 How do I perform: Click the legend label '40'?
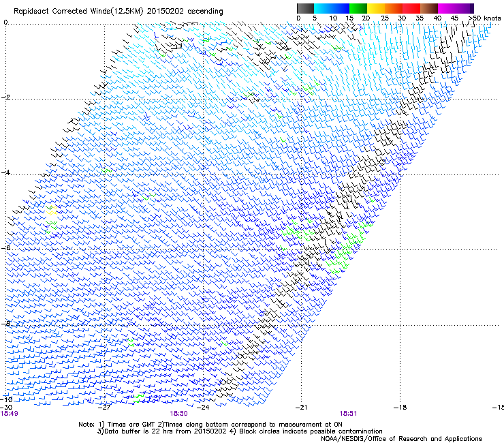pyautogui.click(x=437, y=18)
